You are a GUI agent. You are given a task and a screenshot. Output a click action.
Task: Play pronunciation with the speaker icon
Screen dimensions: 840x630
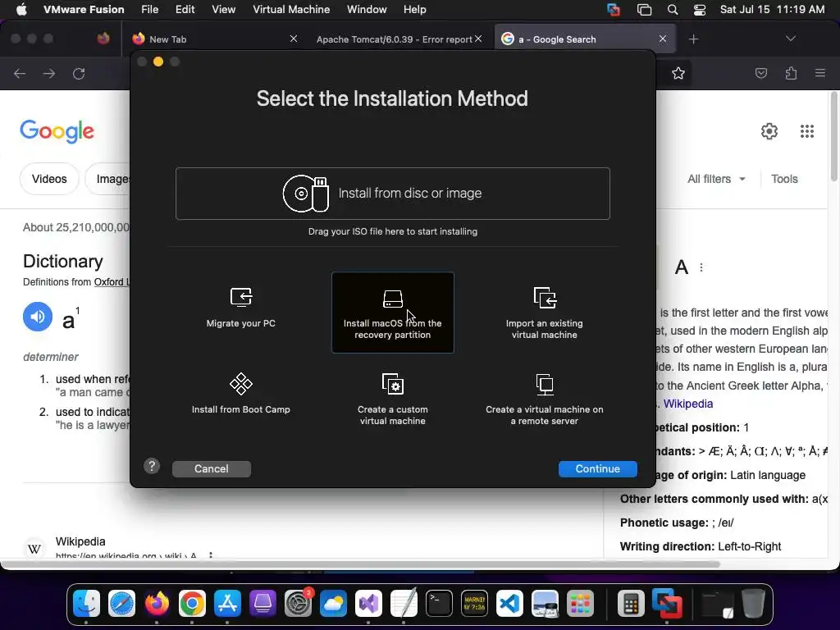point(38,317)
